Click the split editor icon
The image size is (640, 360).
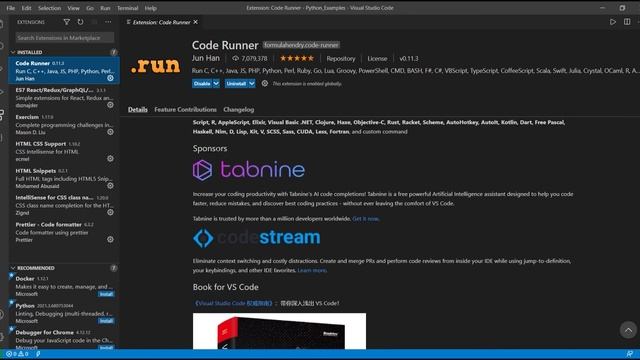pyautogui.click(x=627, y=22)
